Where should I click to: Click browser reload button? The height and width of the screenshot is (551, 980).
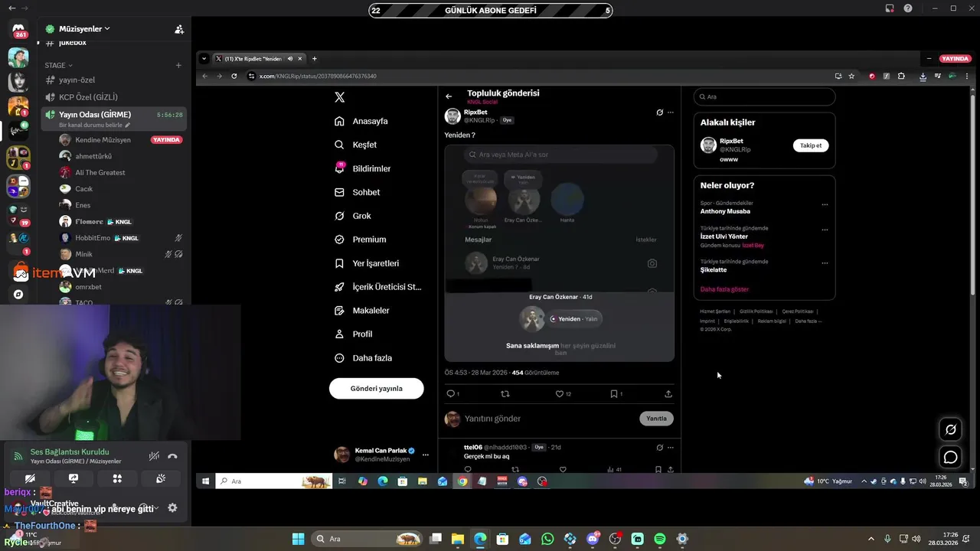(x=234, y=76)
